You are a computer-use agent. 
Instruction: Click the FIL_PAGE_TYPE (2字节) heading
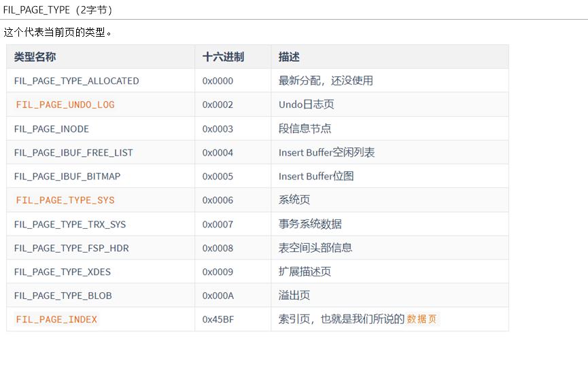[58, 10]
